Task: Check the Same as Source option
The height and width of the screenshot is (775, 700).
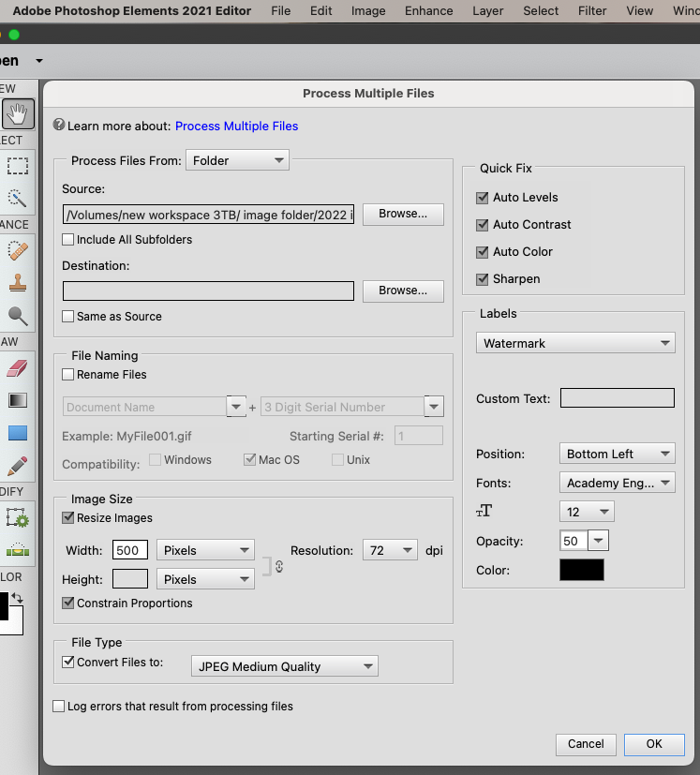Action: 67,317
